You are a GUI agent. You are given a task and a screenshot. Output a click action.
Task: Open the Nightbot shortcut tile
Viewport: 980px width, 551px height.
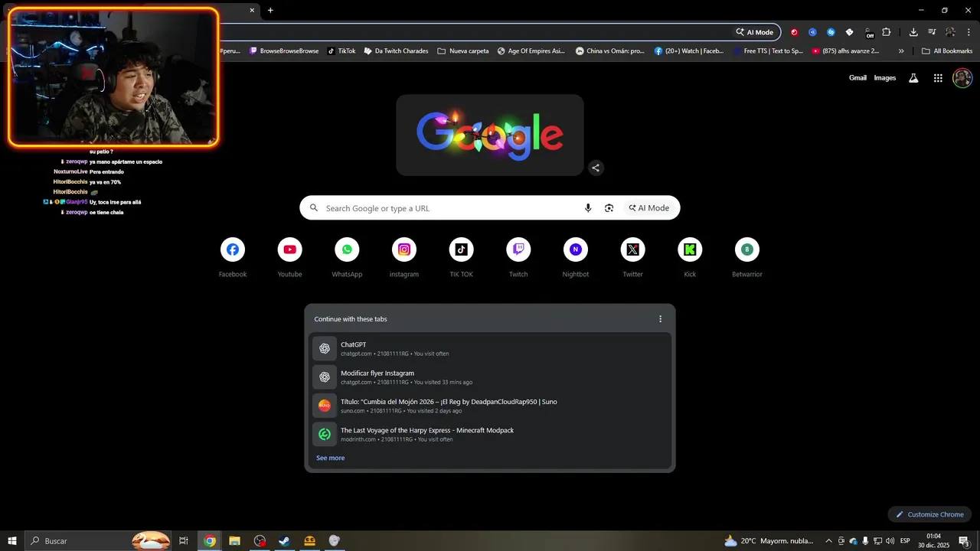[576, 257]
